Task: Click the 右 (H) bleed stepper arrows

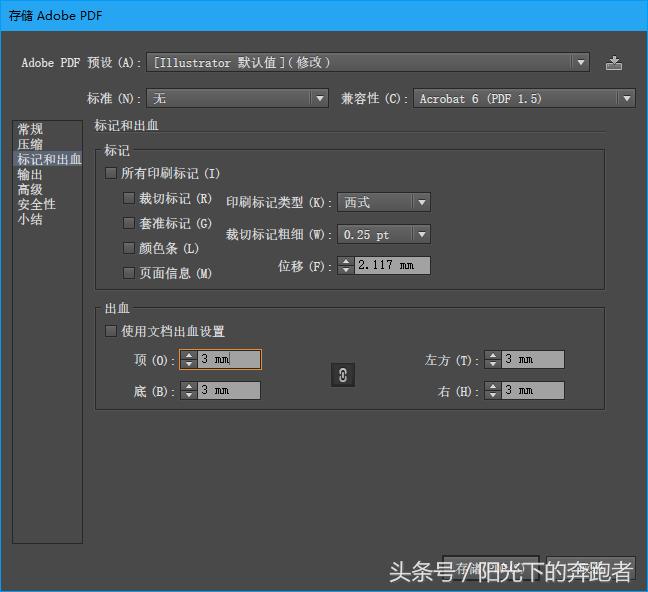Action: (x=493, y=390)
